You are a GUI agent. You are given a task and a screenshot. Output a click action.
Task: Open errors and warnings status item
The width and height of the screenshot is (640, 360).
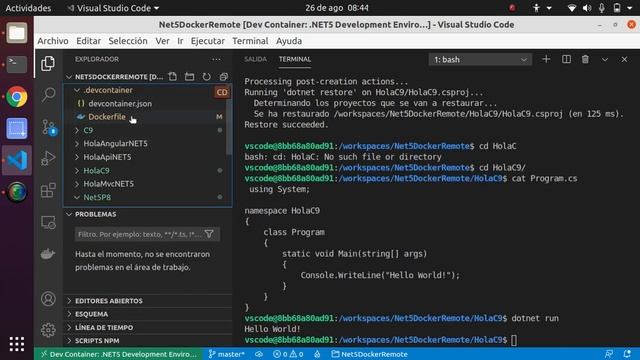tap(288, 354)
